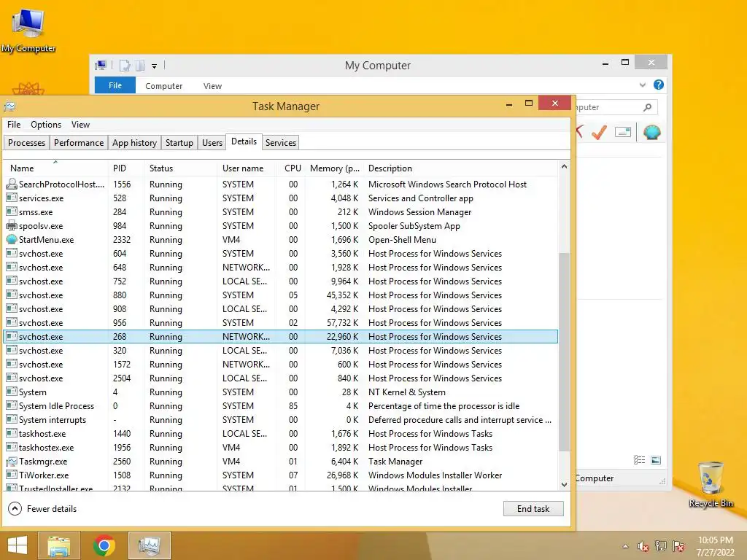Open the Recycle Bin desktop icon
The height and width of the screenshot is (560, 747).
[x=711, y=484]
